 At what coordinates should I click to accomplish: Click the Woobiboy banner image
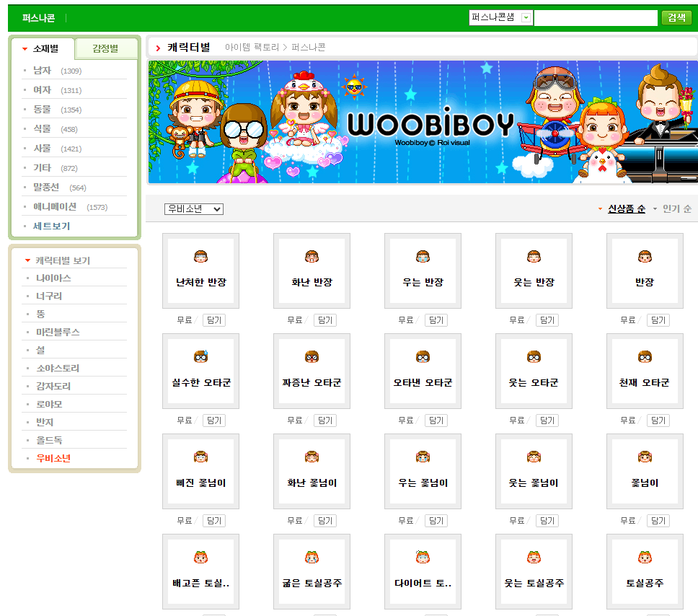tap(423, 122)
